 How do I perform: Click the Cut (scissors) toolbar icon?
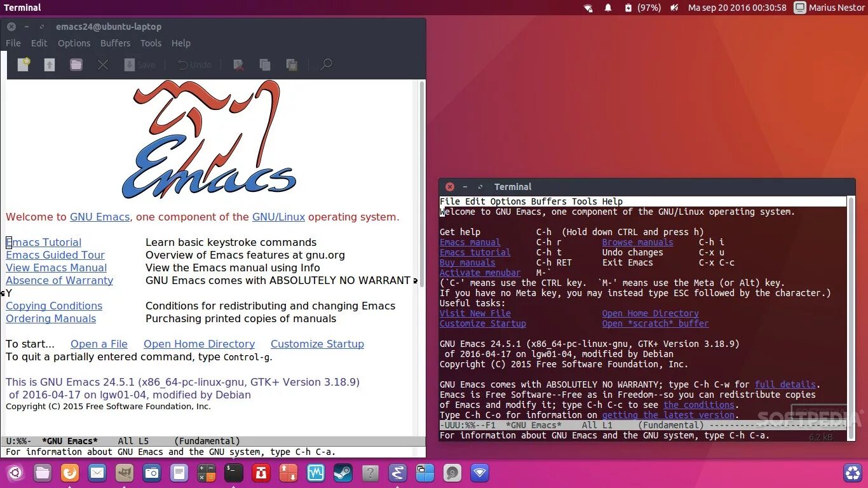(238, 64)
